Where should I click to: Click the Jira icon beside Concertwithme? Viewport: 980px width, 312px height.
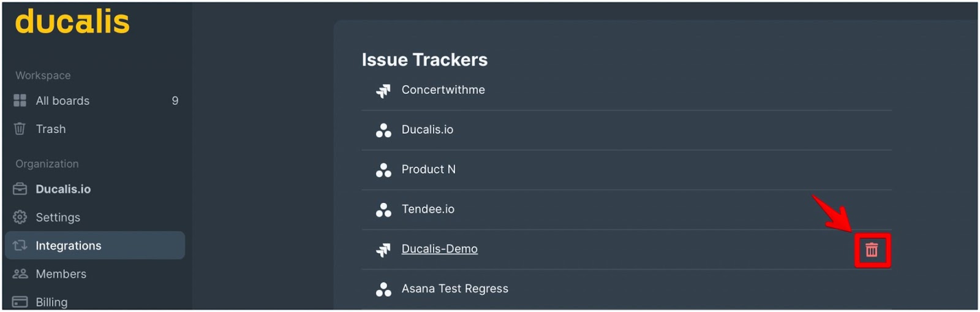click(383, 91)
